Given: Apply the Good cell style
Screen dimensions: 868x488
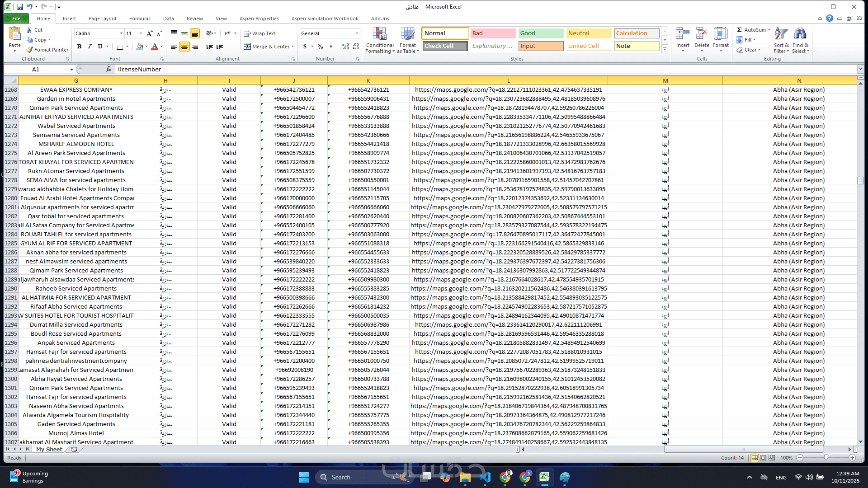Looking at the screenshot, I should point(541,33).
